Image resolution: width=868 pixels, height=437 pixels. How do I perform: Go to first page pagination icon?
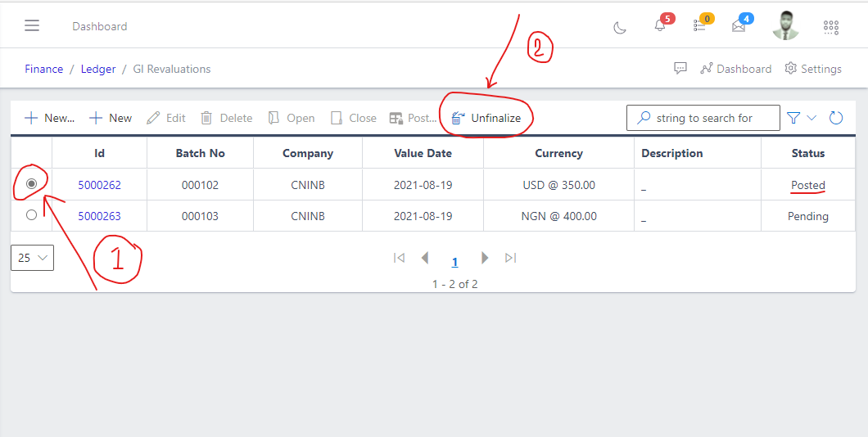(x=399, y=258)
